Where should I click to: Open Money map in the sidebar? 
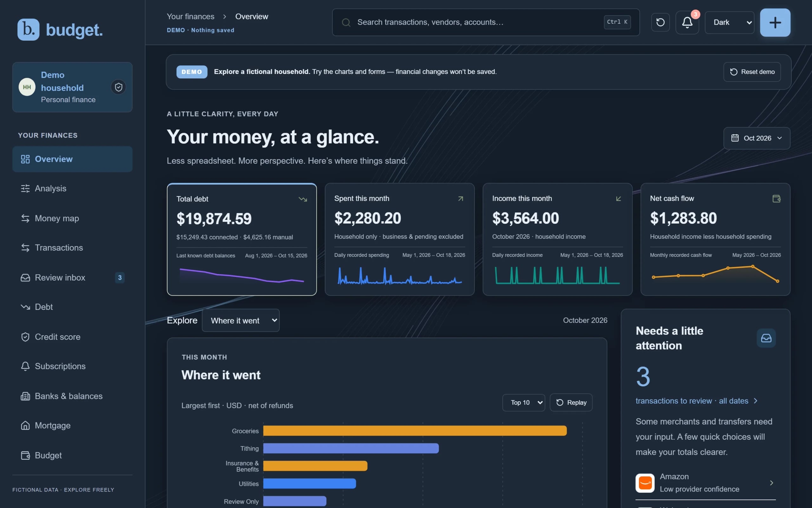click(72, 218)
